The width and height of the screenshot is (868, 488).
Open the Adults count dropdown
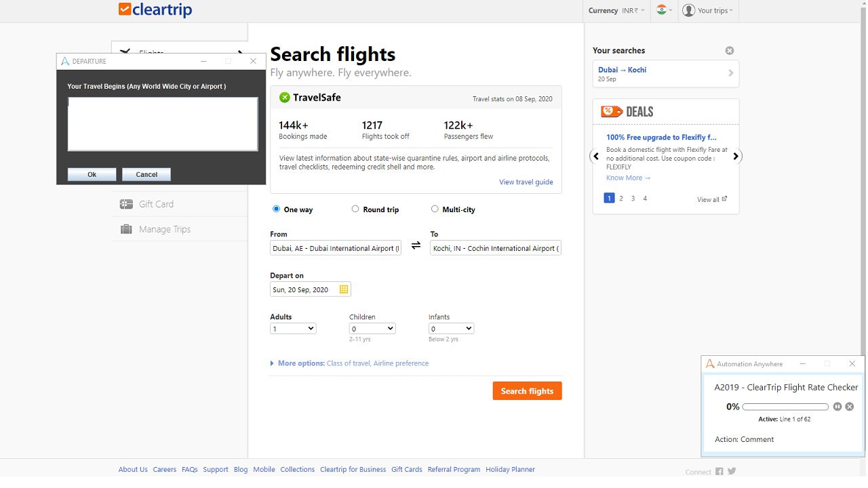(x=293, y=329)
